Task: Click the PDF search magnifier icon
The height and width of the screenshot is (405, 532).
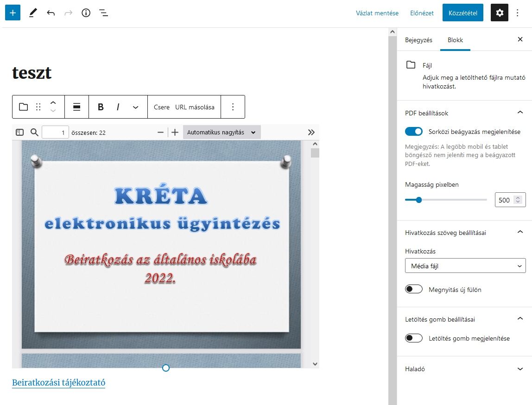Action: [34, 132]
